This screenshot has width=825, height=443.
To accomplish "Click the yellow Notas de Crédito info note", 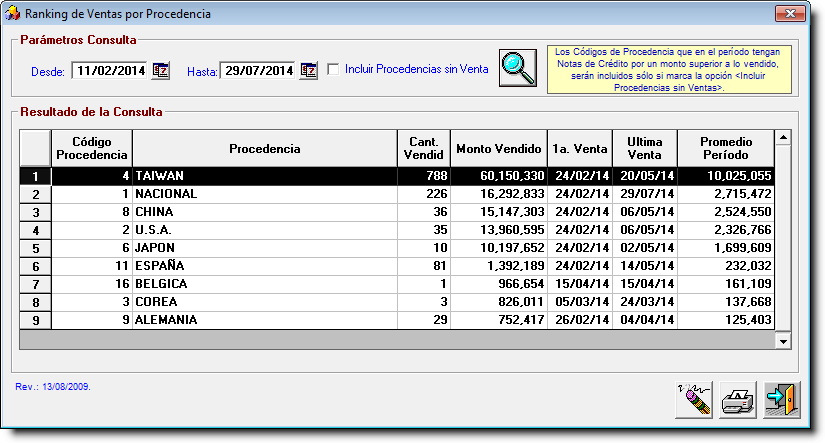I will [669, 69].
